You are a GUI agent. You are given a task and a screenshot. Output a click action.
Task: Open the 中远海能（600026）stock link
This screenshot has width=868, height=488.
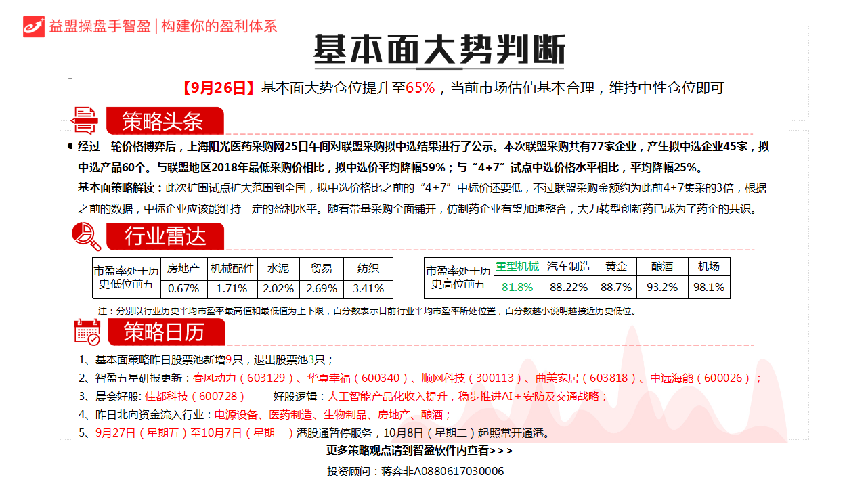pos(701,378)
